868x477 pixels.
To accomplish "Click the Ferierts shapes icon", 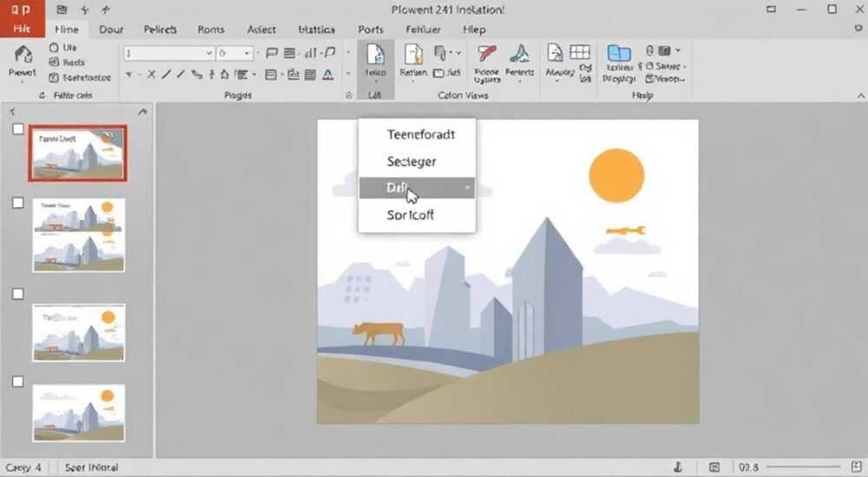I will tap(519, 54).
